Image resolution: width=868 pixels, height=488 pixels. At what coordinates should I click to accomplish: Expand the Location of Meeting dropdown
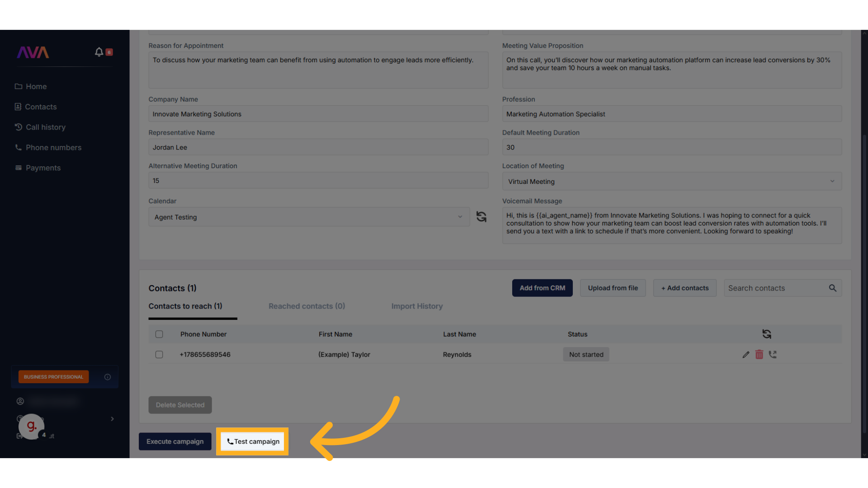click(x=672, y=181)
